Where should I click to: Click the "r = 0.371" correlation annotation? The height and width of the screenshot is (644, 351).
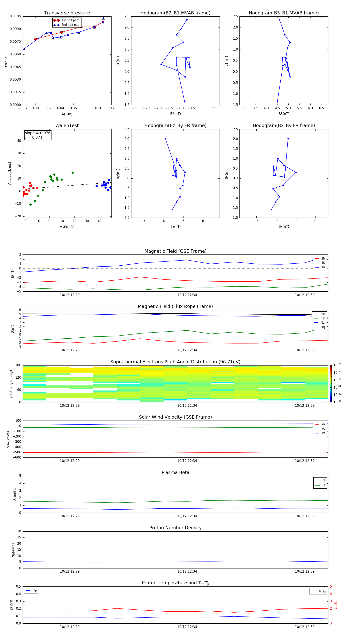(34, 137)
